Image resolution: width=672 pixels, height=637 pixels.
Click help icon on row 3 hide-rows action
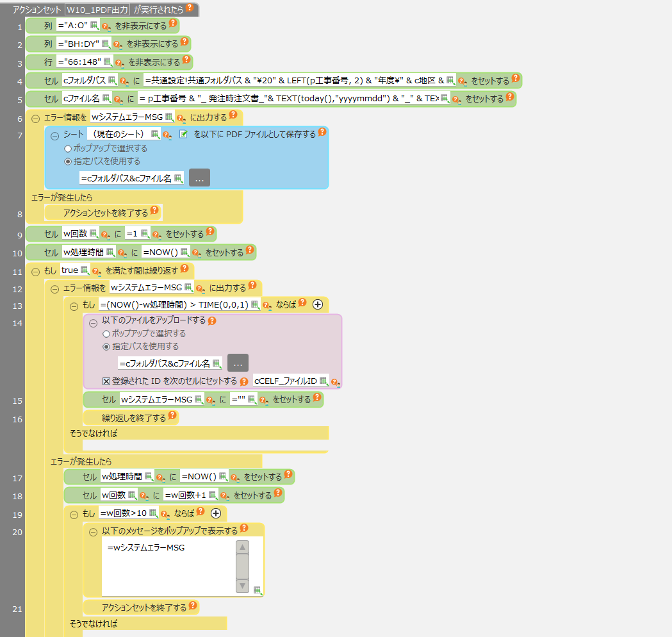tap(186, 61)
